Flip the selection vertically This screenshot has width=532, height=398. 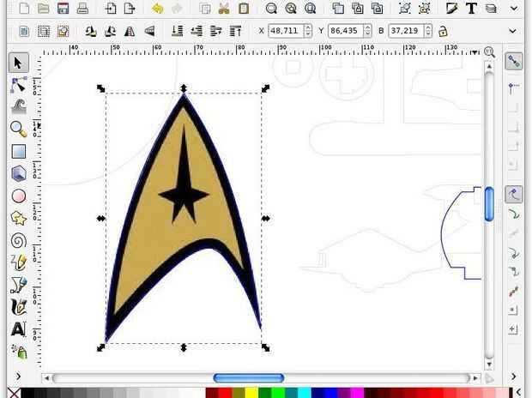(149, 31)
